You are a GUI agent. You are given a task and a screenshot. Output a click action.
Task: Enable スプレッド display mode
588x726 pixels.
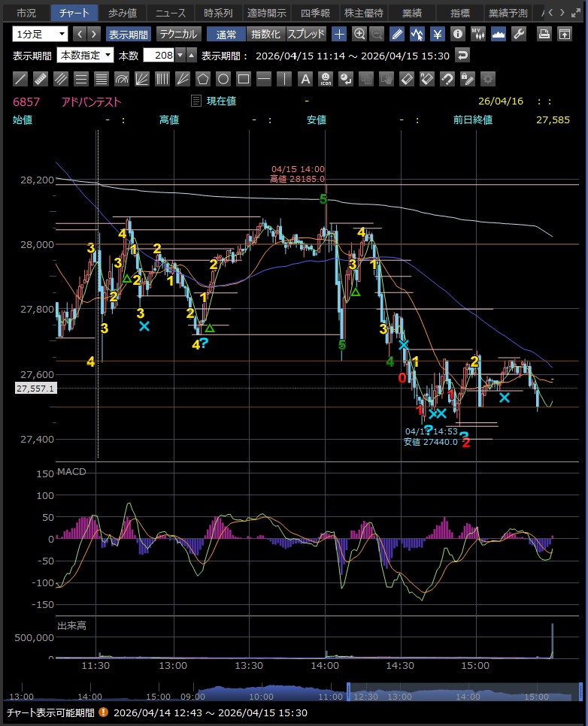tap(306, 34)
